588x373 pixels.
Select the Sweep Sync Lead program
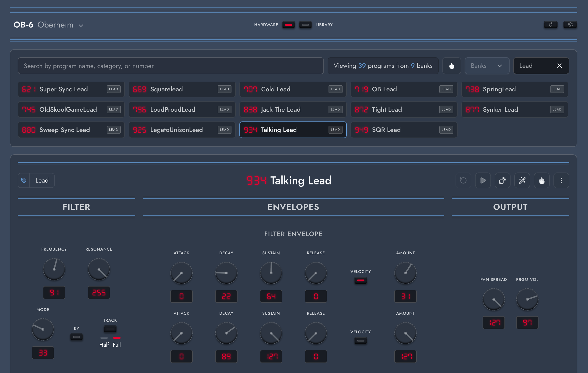tap(71, 130)
